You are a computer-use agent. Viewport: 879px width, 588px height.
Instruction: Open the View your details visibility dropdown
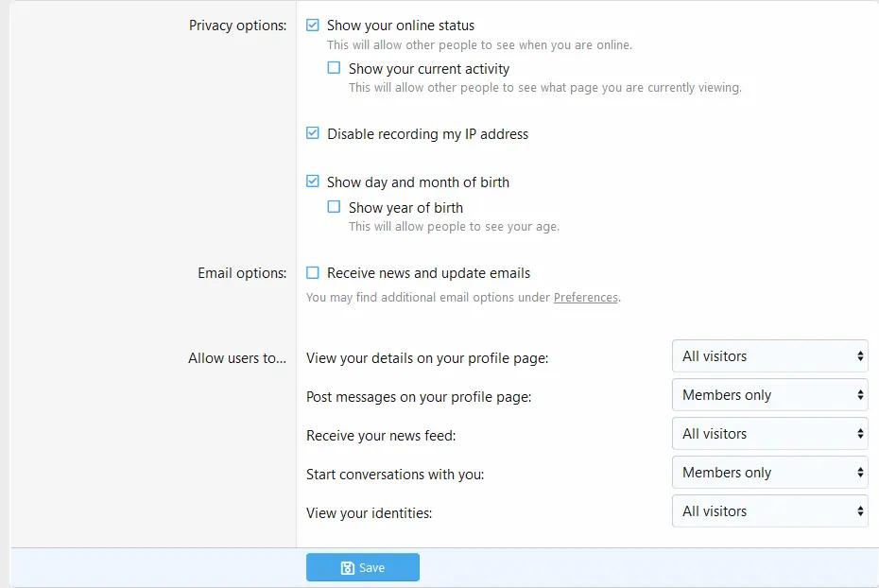[769, 356]
